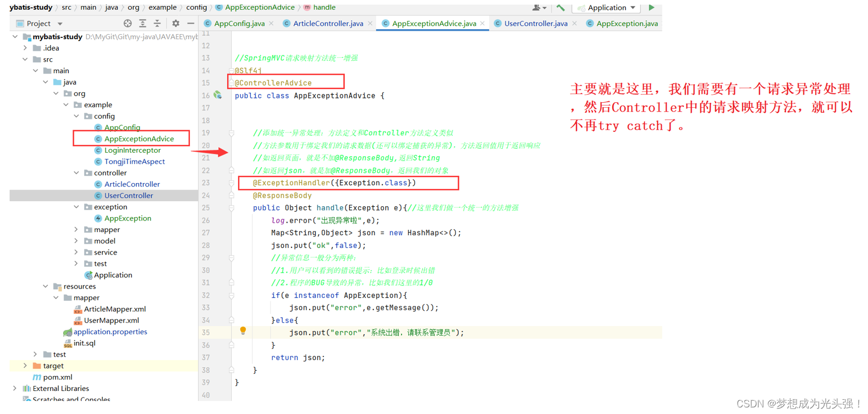Select AppExceptionAdvice in project tree
The height and width of the screenshot is (414, 868).
(x=139, y=139)
